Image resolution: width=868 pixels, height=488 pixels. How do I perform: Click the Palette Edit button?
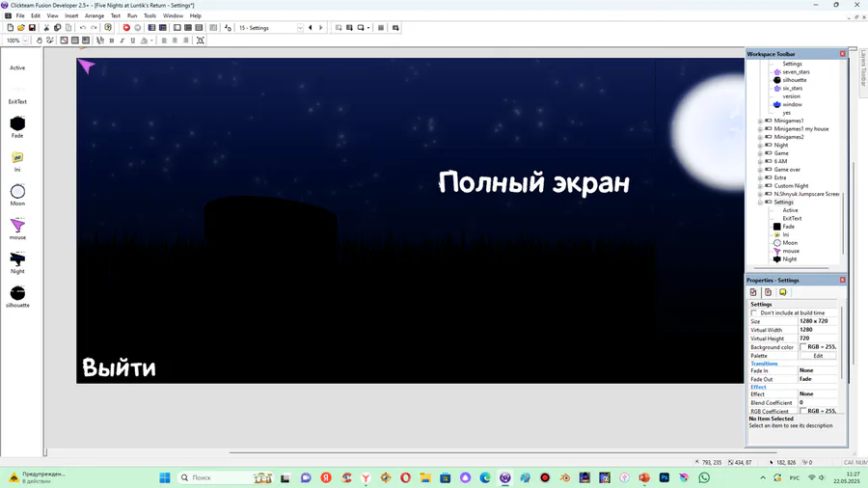tap(818, 356)
